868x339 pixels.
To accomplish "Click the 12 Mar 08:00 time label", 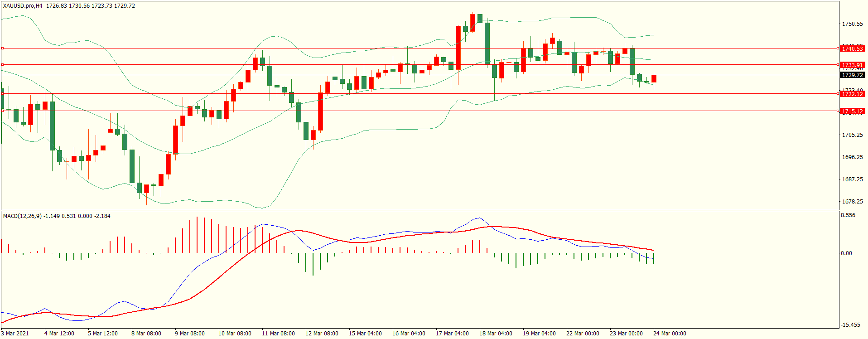I will 322,334.
